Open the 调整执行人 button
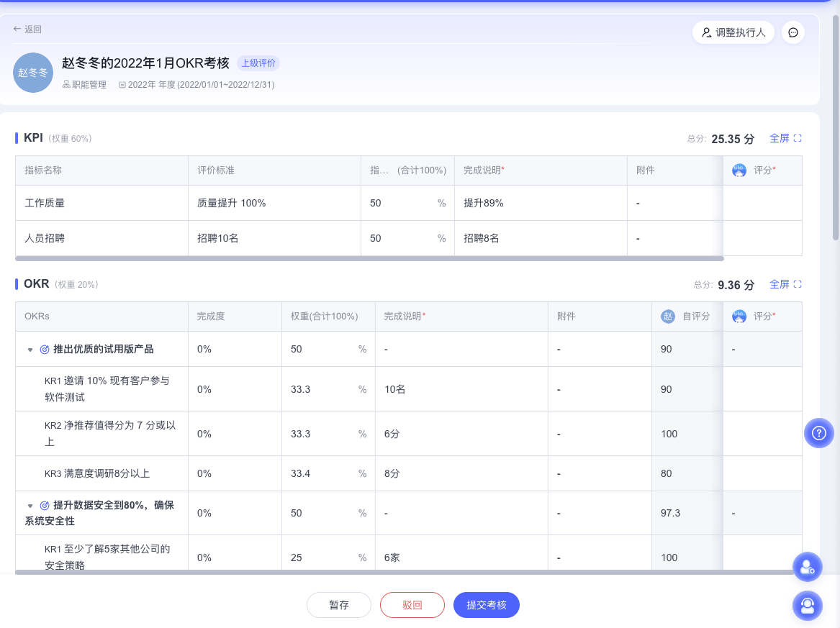 733,32
